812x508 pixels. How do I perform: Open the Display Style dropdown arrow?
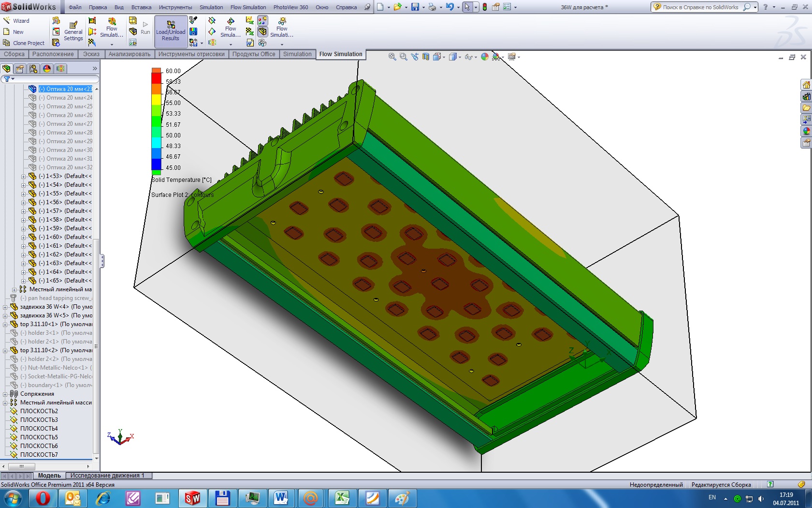(460, 57)
